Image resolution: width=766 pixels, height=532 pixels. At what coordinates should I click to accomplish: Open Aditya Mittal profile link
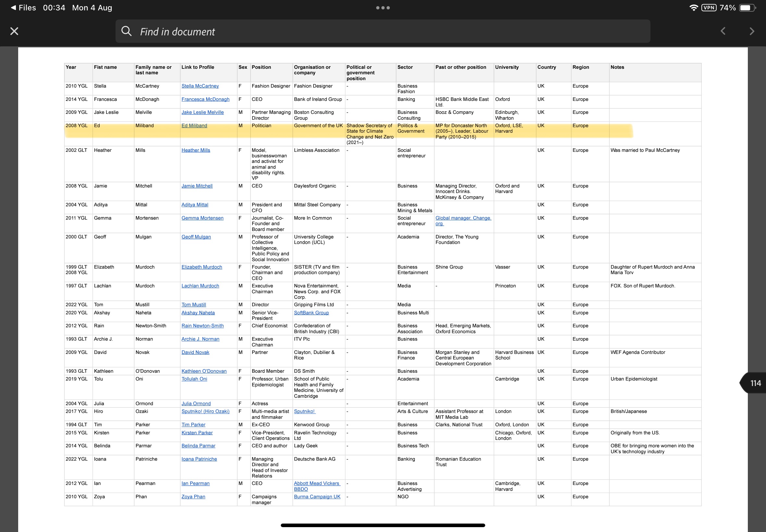pos(195,205)
